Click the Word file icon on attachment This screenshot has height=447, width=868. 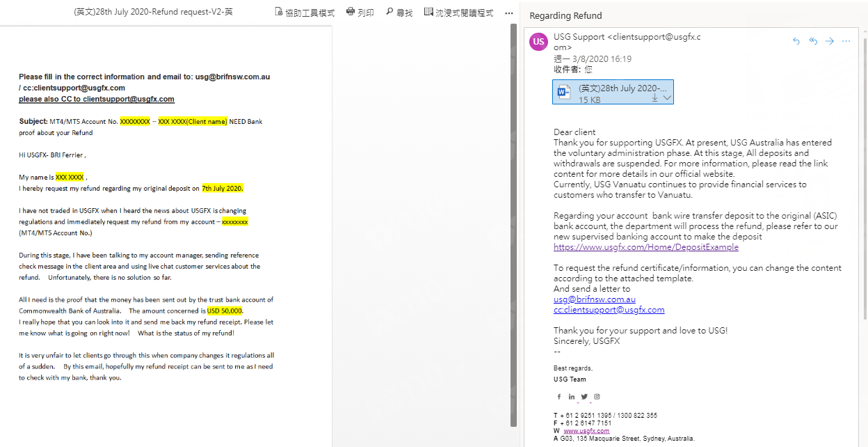coord(563,92)
